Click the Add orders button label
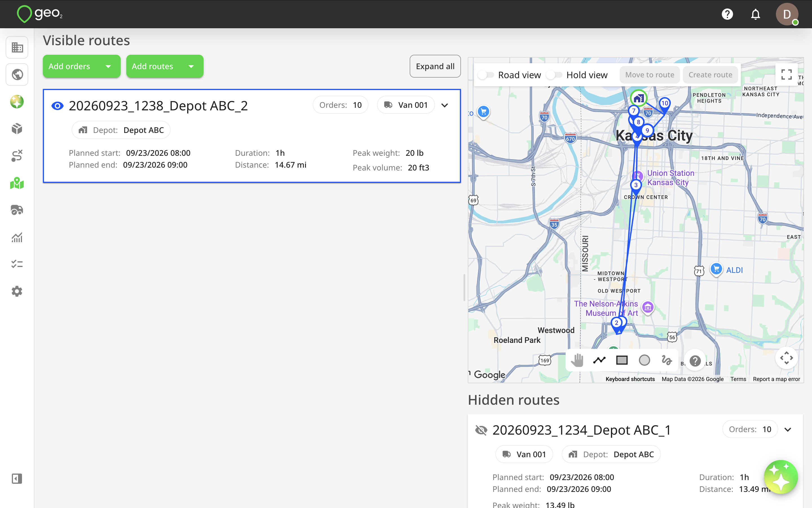The width and height of the screenshot is (812, 508). coord(69,67)
